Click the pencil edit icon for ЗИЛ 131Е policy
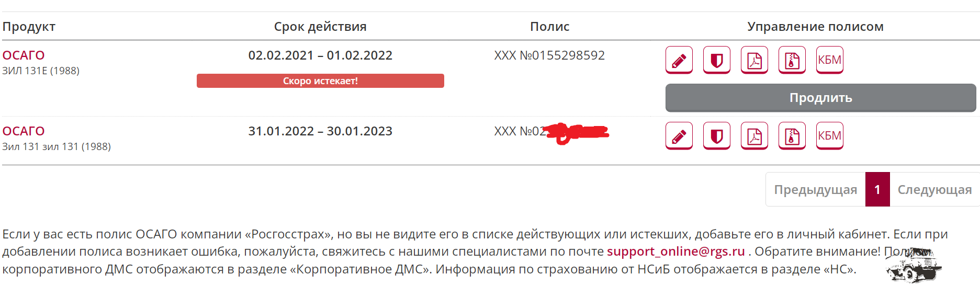This screenshot has height=286, width=980. pos(679,60)
